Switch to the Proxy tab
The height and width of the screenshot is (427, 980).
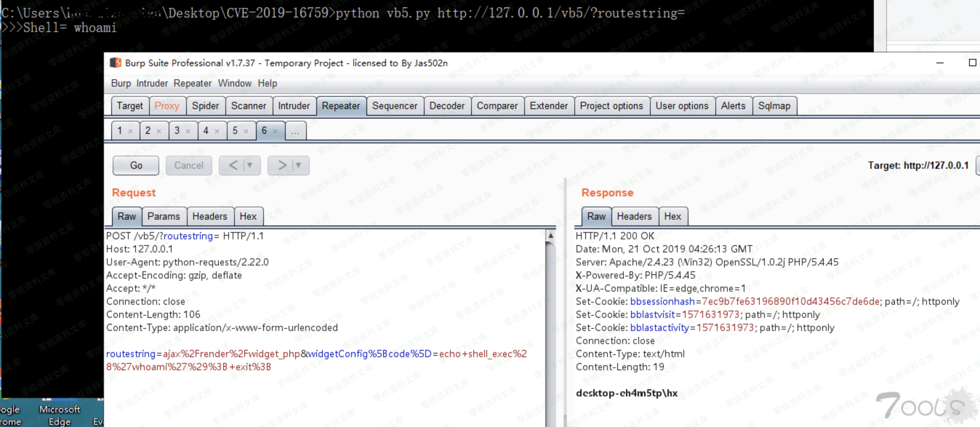pyautogui.click(x=166, y=106)
